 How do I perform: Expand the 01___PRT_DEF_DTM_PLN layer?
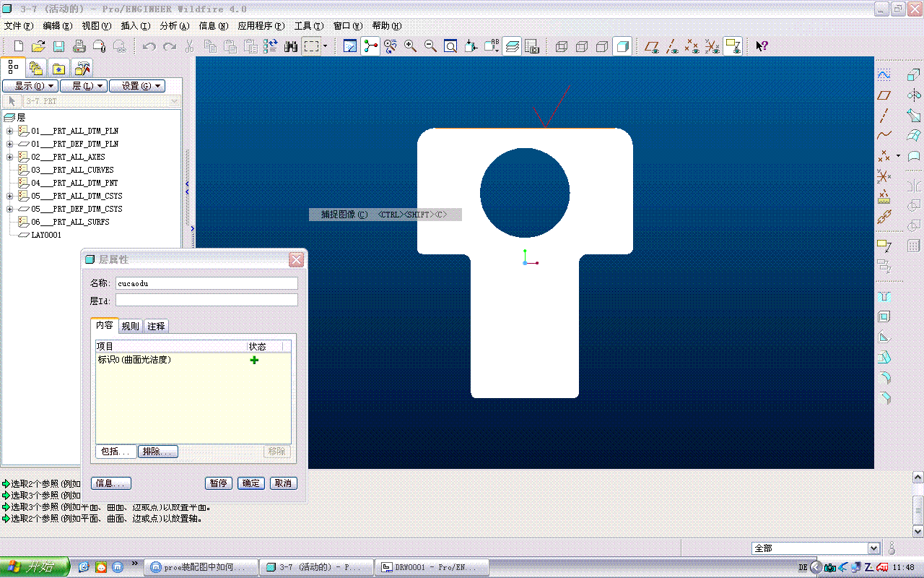click(10, 144)
